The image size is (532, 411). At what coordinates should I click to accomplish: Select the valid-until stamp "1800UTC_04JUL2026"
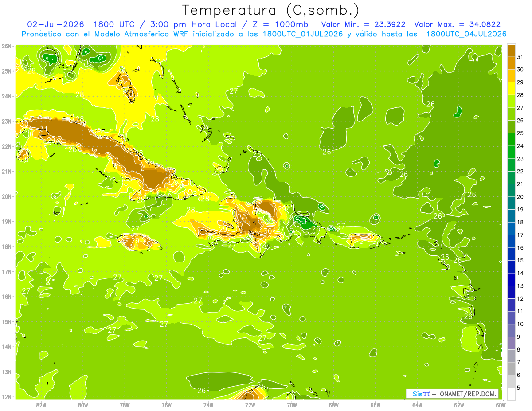click(x=466, y=34)
